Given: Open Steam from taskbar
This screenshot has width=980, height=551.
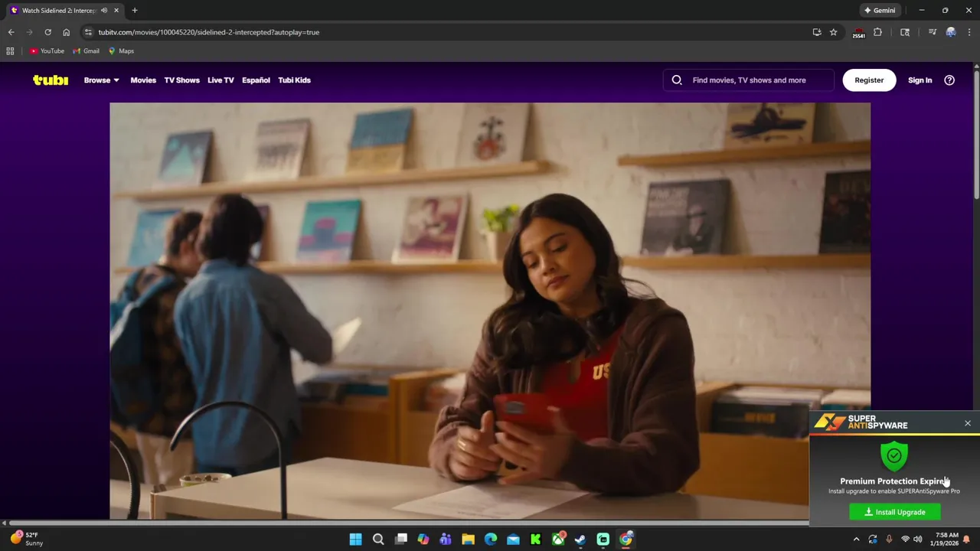Looking at the screenshot, I should point(580,540).
